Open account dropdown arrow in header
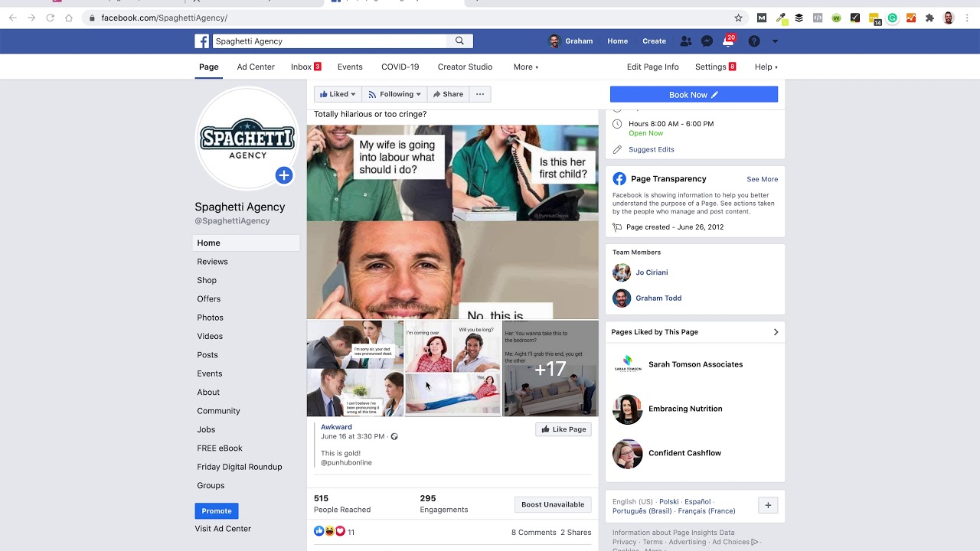 pos(775,41)
